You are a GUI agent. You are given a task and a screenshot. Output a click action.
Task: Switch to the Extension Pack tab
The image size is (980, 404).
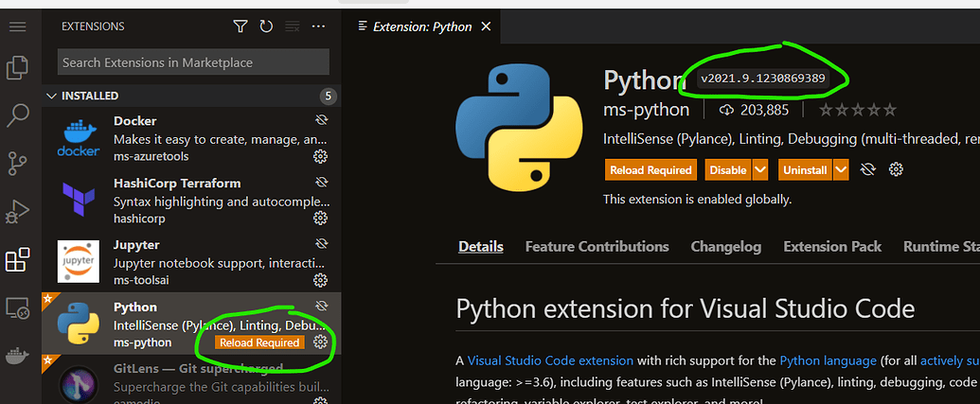(x=832, y=247)
